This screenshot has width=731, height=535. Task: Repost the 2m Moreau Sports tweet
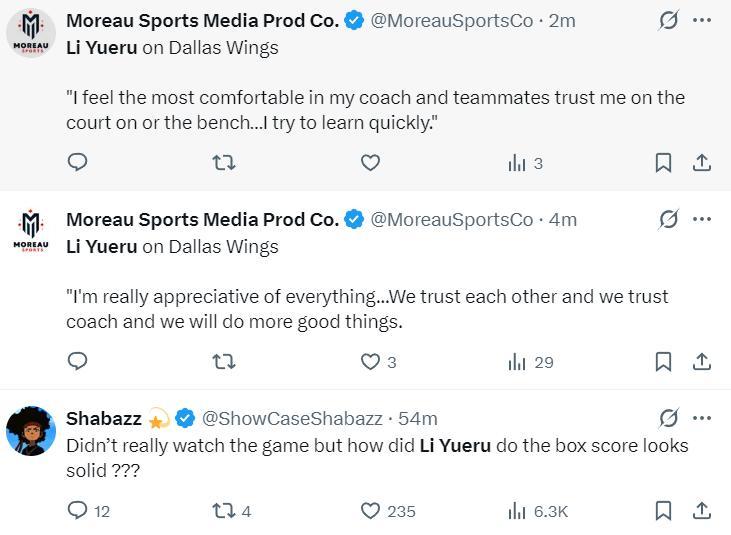[x=224, y=162]
